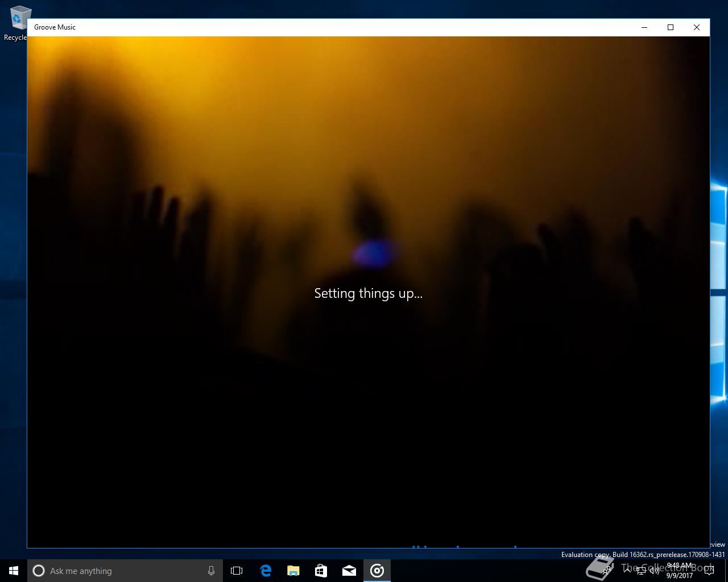Open the People icon in the tray
Screen dimensions: 728x582
click(x=607, y=570)
